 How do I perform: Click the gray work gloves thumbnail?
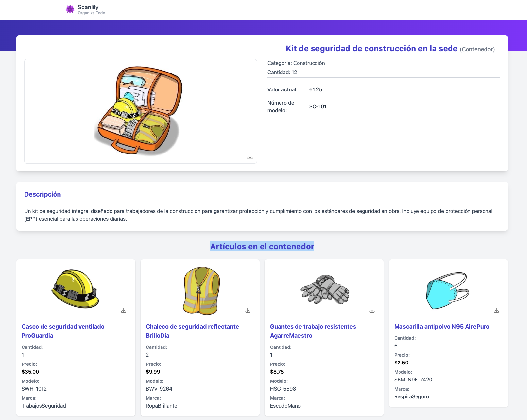coord(325,289)
